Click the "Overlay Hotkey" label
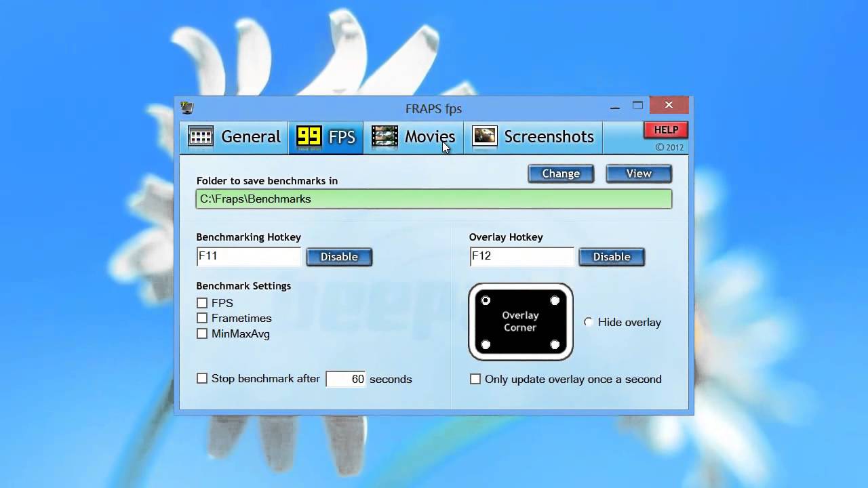 point(506,237)
